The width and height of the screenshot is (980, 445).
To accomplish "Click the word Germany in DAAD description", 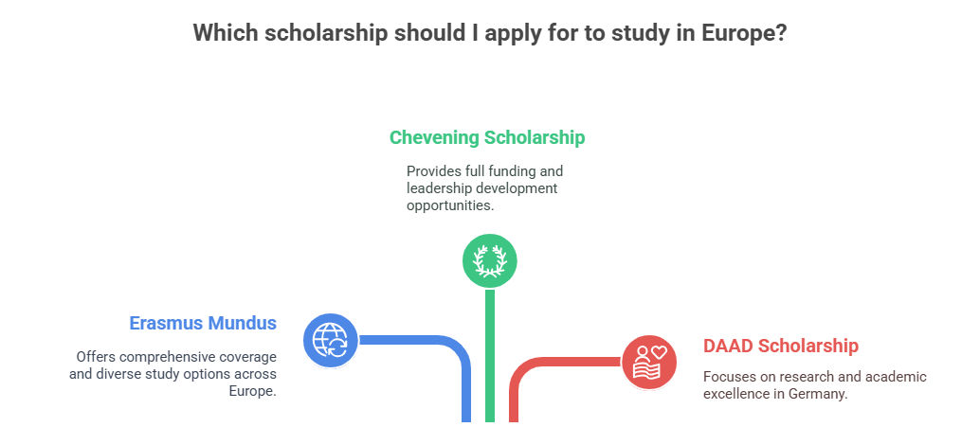I will coord(818,394).
